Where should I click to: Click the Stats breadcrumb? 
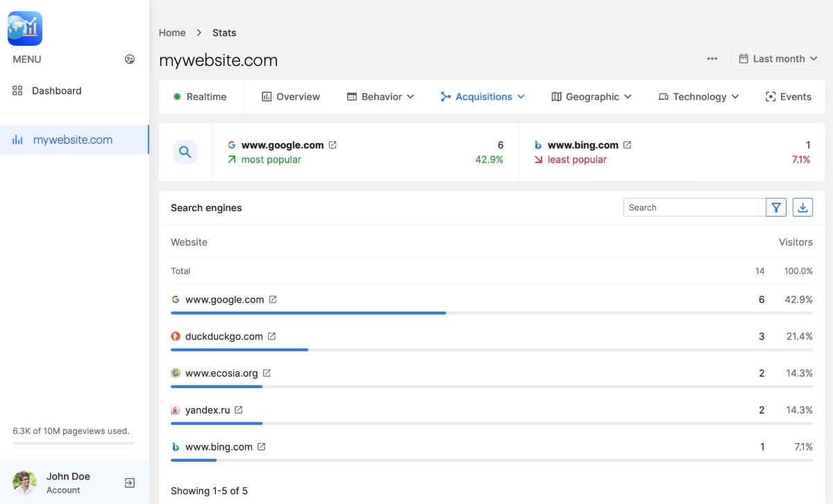pyautogui.click(x=224, y=33)
